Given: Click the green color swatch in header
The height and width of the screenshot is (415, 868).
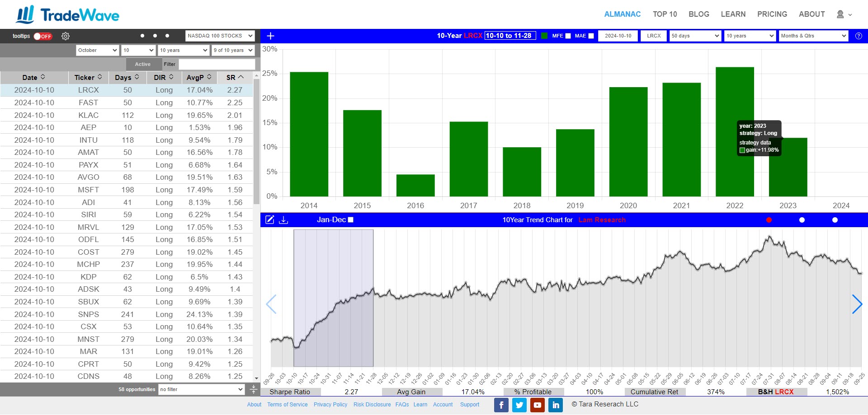Looking at the screenshot, I should [544, 36].
